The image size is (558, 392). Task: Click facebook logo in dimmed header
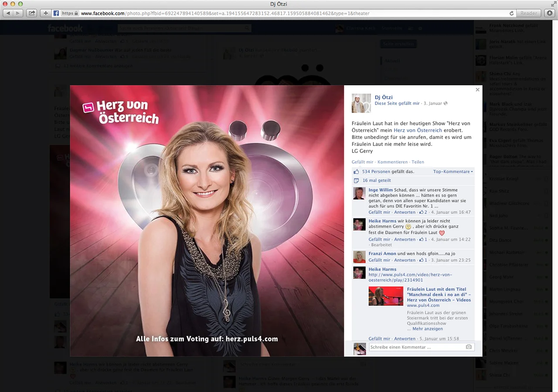click(65, 28)
